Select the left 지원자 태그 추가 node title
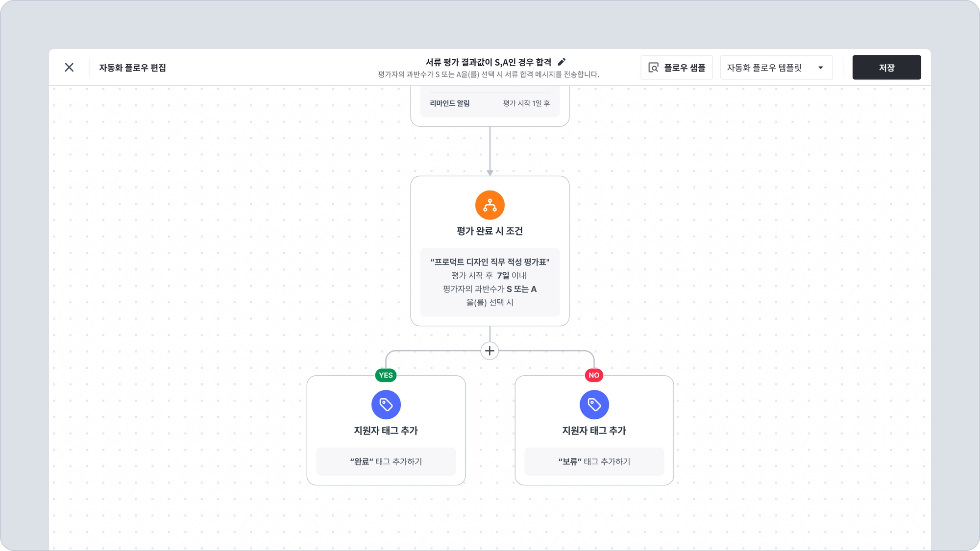The width and height of the screenshot is (980, 551). click(x=386, y=431)
